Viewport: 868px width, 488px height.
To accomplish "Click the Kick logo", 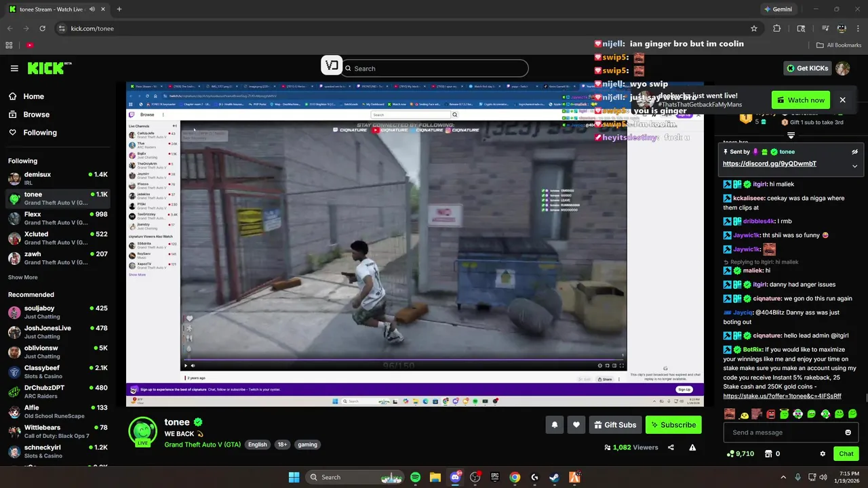I will pyautogui.click(x=49, y=68).
